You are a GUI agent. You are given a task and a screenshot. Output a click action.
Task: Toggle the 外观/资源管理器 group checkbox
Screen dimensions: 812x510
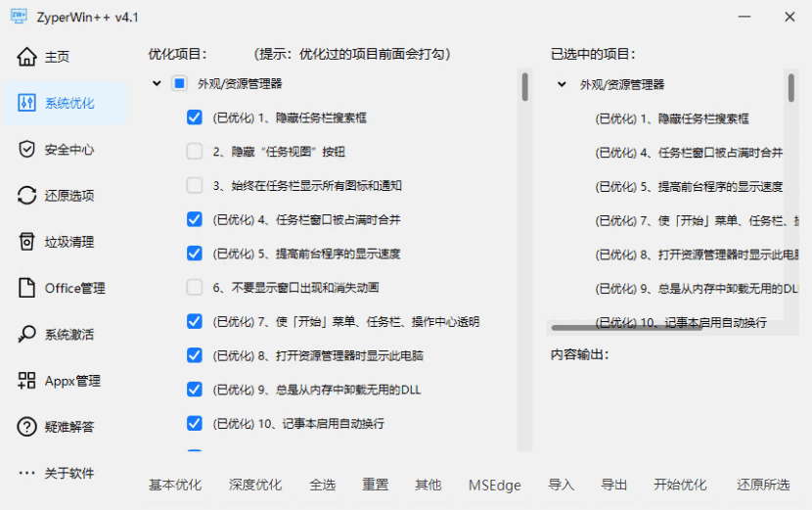pos(180,83)
